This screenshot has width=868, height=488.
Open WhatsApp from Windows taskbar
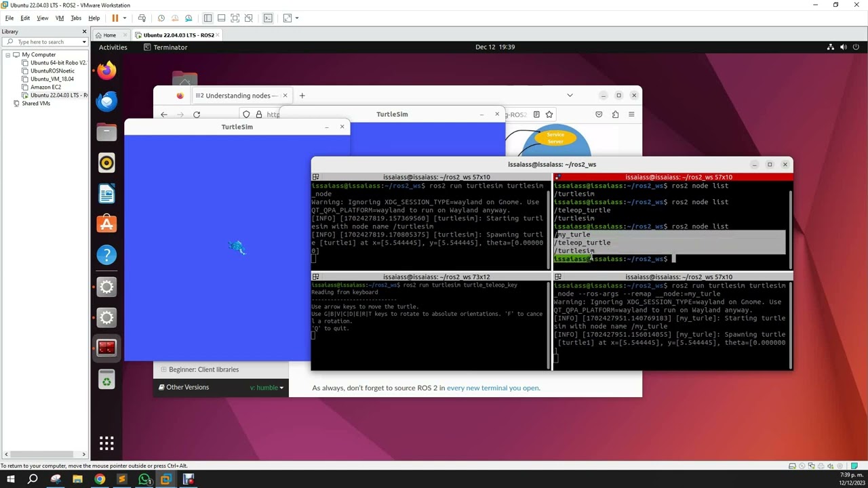point(144,479)
